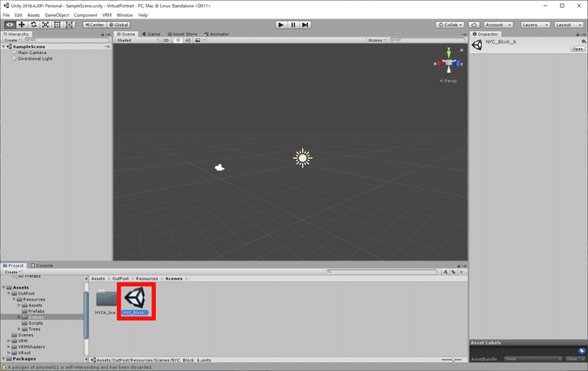Viewport: 588px width, 371px height.
Task: Select the Prefabs folder in tree
Action: click(36, 311)
